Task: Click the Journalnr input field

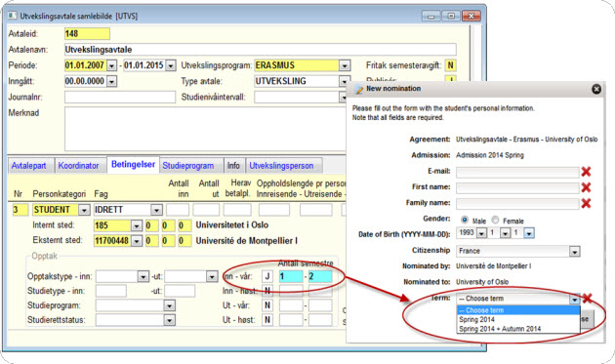Action: click(x=120, y=97)
